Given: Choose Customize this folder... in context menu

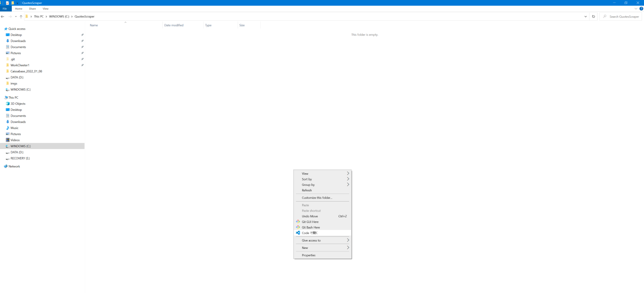Looking at the screenshot, I should click(322, 198).
